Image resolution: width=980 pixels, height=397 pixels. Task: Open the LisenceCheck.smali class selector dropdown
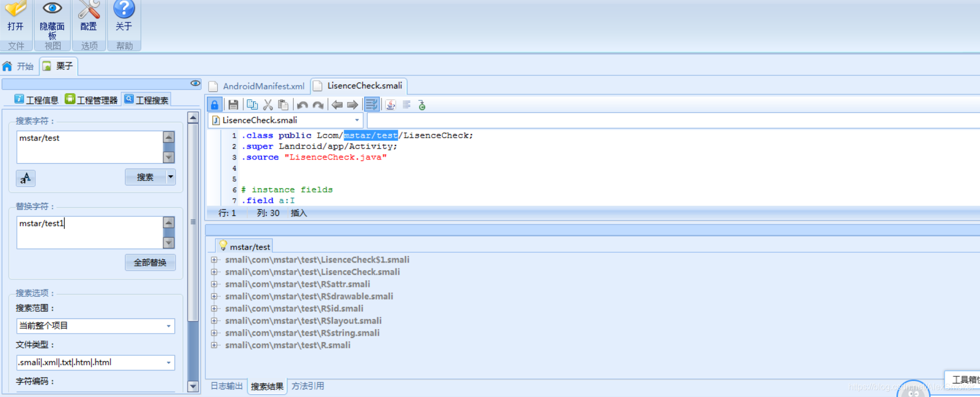click(x=286, y=120)
